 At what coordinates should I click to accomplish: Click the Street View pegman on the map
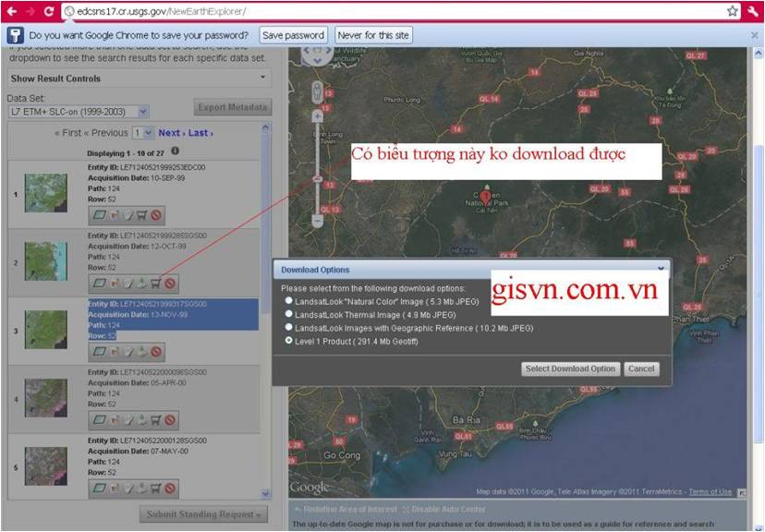coord(318,91)
